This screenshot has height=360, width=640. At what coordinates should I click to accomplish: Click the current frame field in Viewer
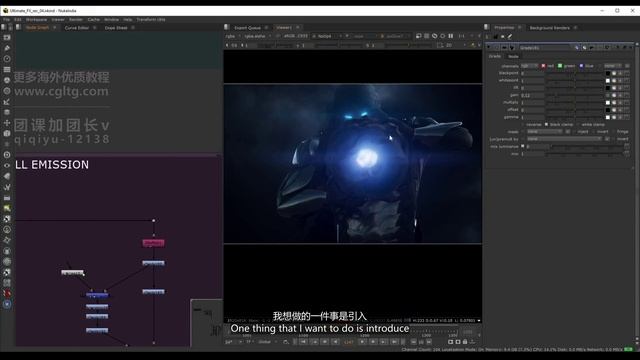[x=349, y=342]
